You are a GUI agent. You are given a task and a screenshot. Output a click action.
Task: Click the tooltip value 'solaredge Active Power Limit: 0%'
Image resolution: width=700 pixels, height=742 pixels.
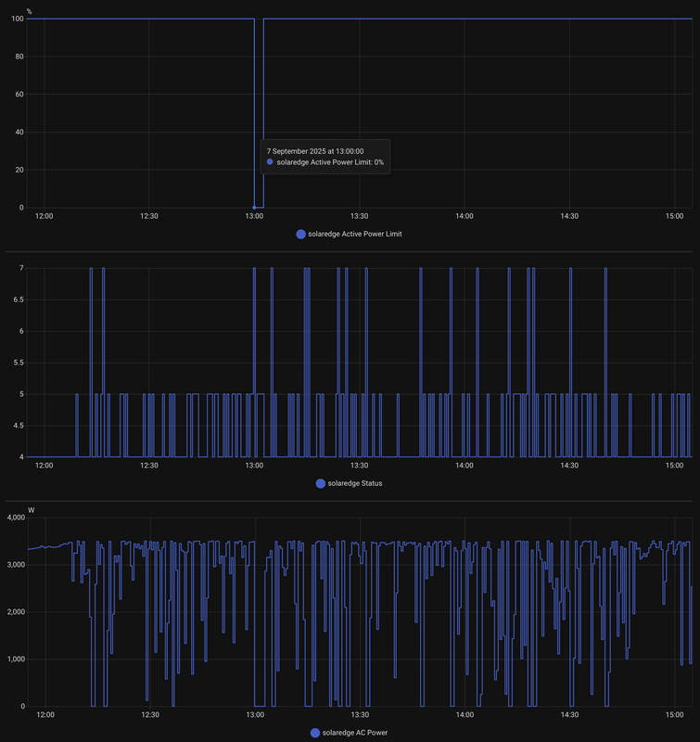click(x=330, y=162)
